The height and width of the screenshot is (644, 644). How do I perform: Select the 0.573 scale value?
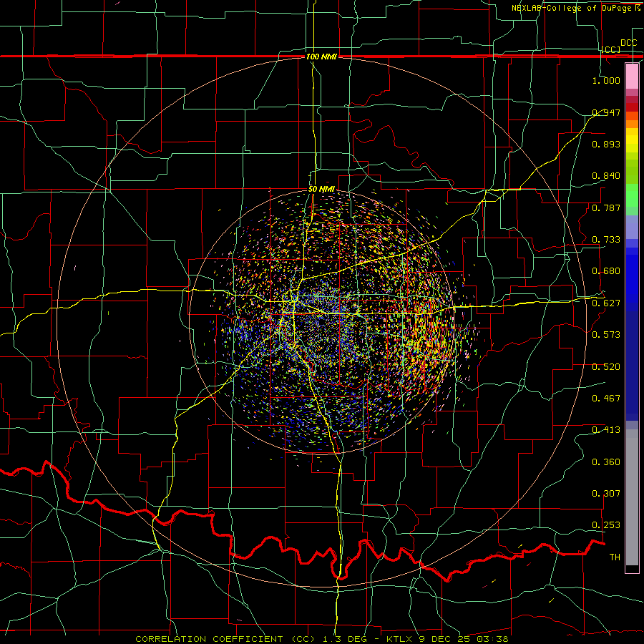[x=606, y=335]
